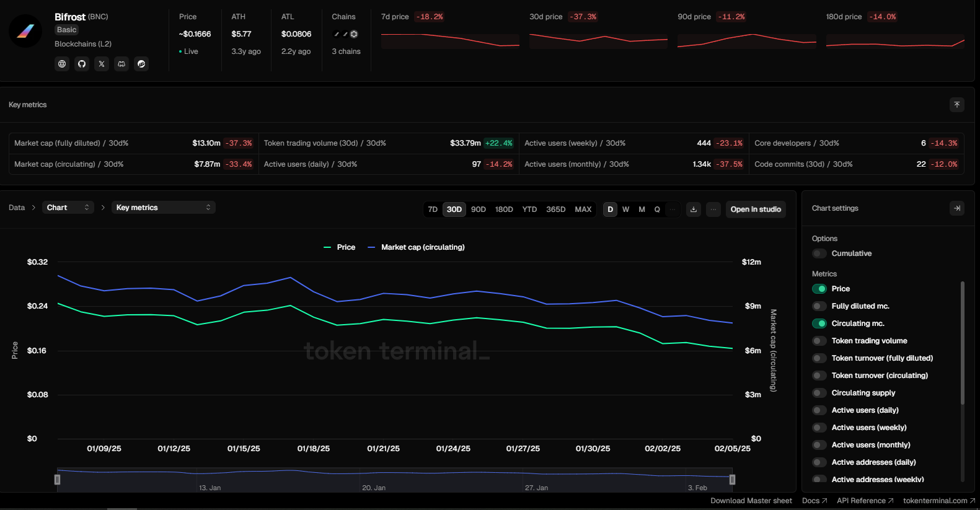Open the Chart view dropdown
Viewport: 980px width, 510px height.
68,208
